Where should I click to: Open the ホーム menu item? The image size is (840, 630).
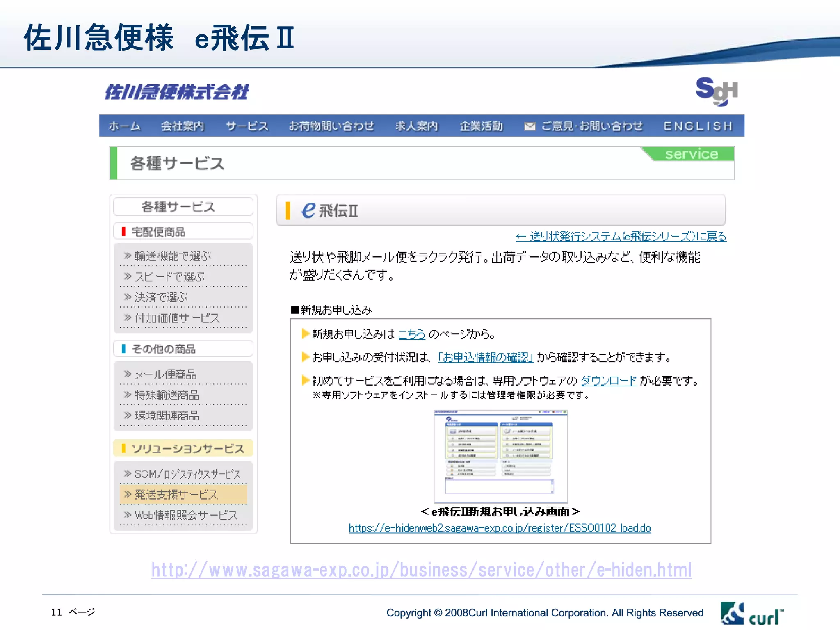[x=124, y=126]
